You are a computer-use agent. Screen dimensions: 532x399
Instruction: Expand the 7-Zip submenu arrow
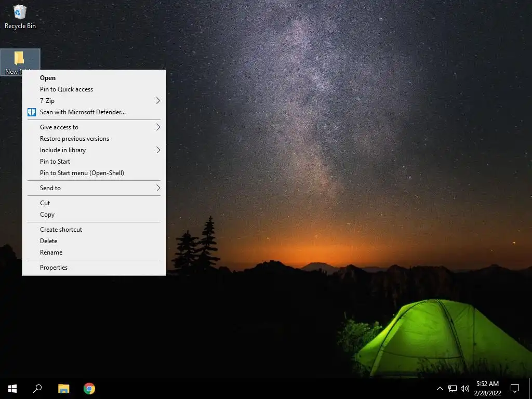pyautogui.click(x=158, y=101)
